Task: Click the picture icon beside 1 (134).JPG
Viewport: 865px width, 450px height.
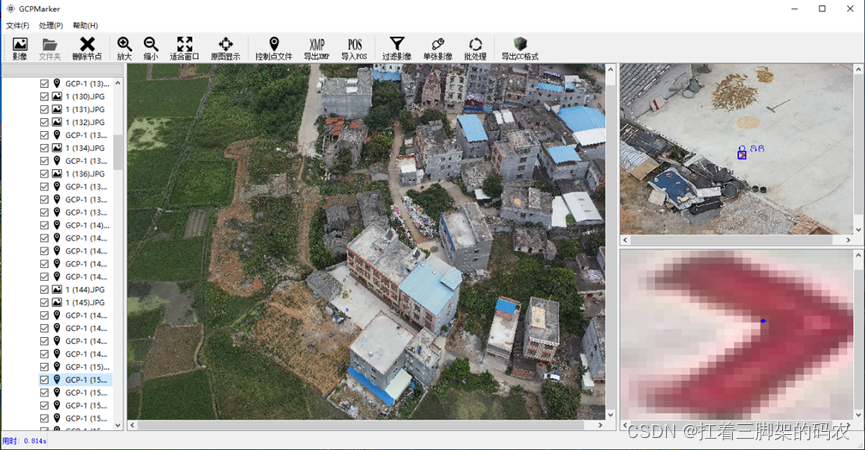Action: pos(57,148)
